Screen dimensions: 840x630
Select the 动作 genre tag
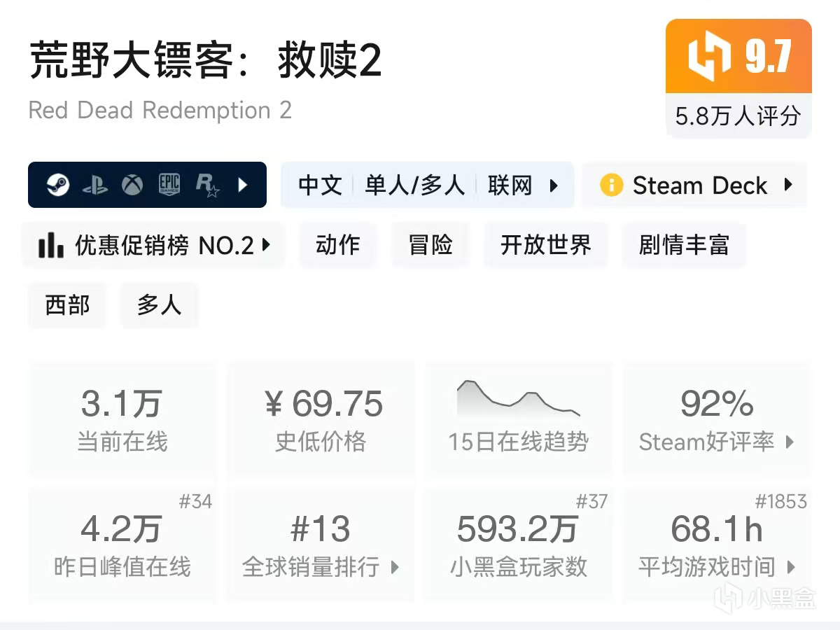[x=337, y=245]
